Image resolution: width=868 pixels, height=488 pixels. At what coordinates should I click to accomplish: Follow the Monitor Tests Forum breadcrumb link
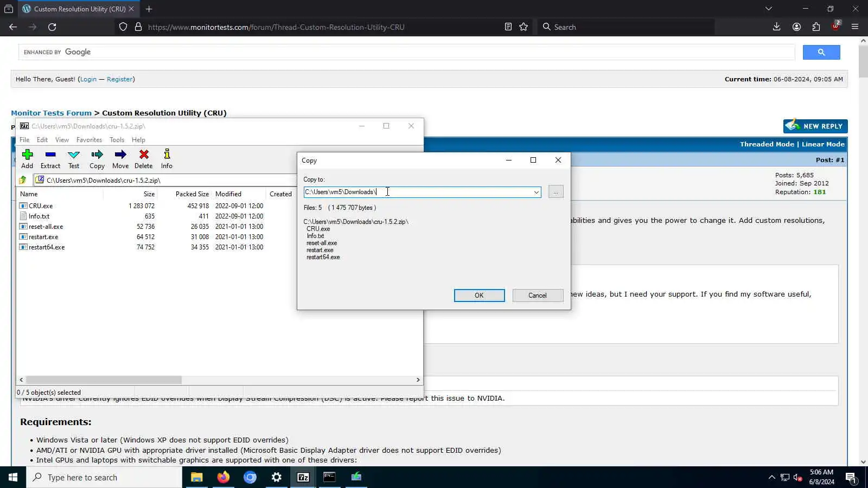(x=52, y=113)
